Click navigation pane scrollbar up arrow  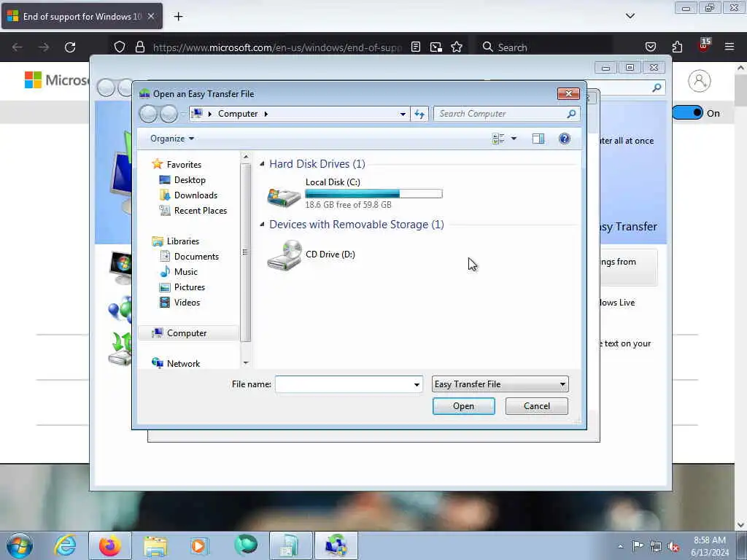pos(246,157)
